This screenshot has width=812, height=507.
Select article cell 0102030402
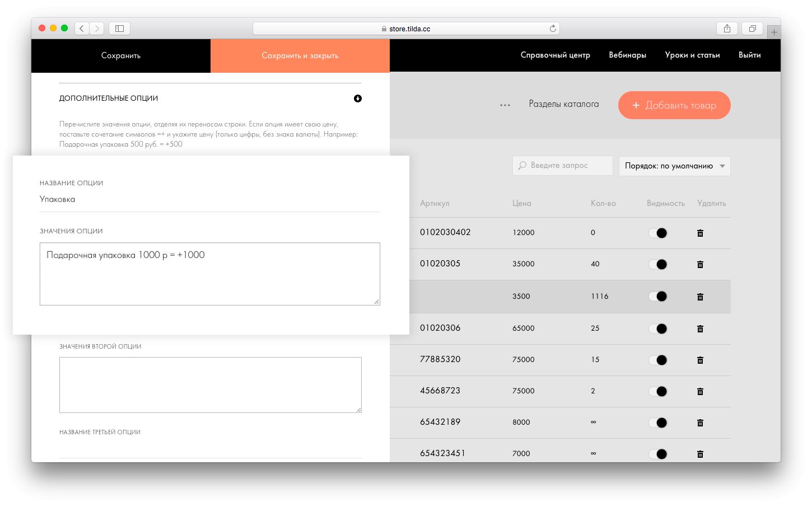[x=445, y=232]
